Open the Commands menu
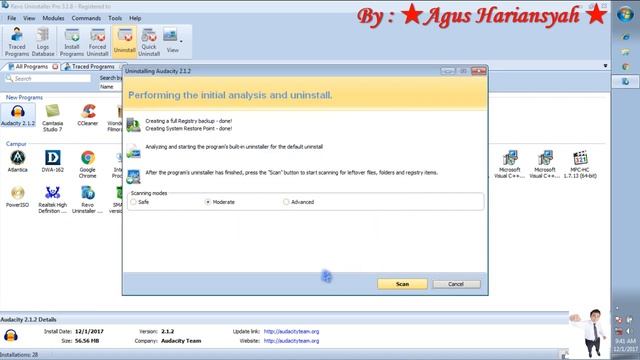 tap(86, 18)
